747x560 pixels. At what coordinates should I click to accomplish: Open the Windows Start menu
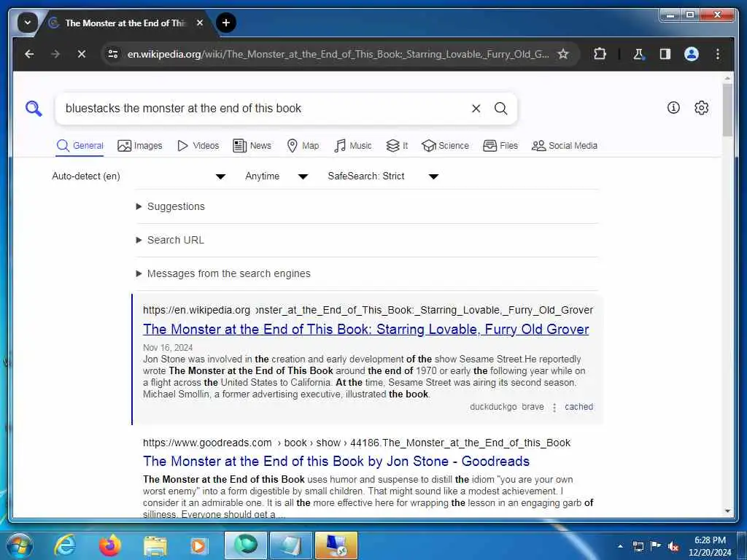click(19, 545)
